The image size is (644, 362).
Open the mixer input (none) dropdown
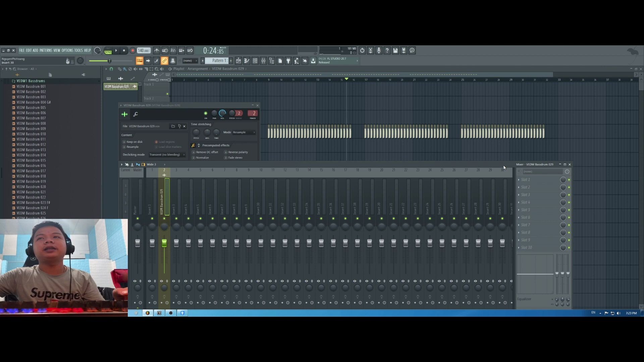[542, 172]
